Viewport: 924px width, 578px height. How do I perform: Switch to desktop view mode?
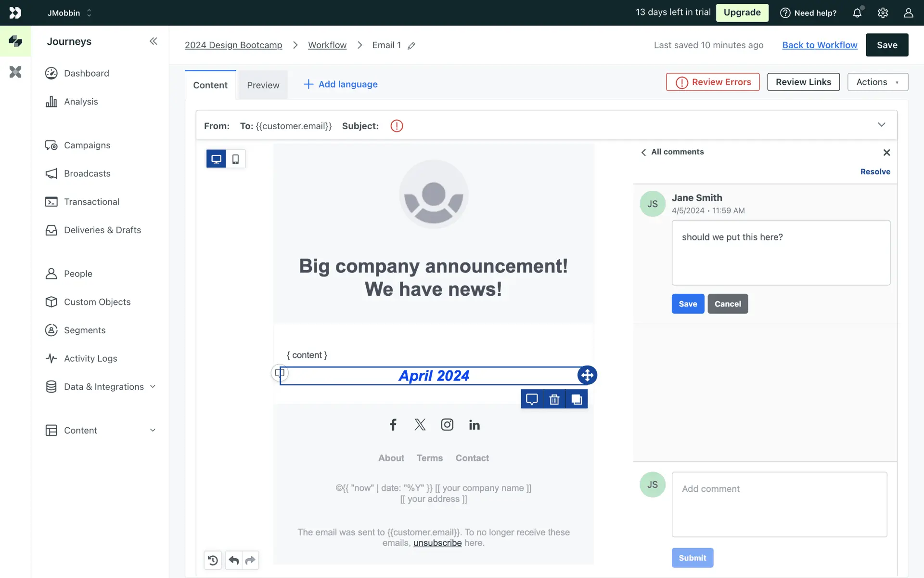coord(216,159)
